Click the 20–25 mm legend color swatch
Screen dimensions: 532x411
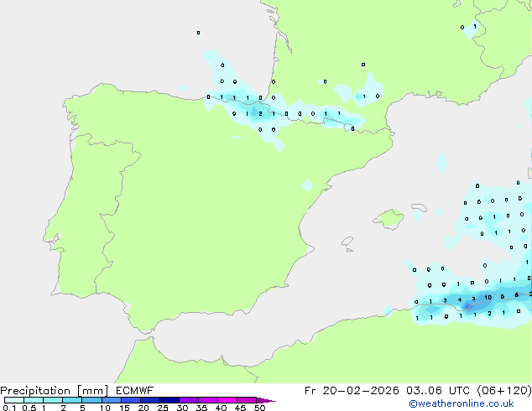pyautogui.click(x=150, y=400)
